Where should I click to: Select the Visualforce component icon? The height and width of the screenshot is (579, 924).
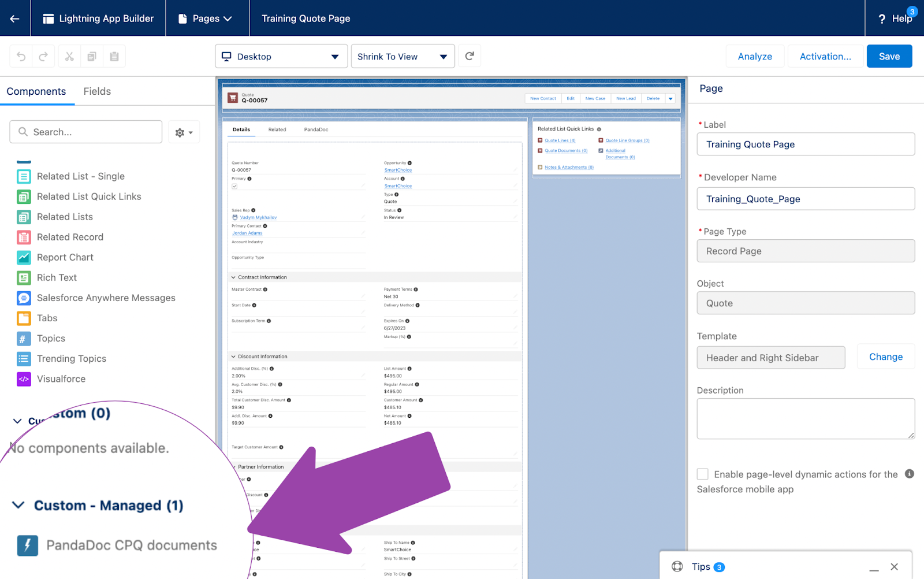pyautogui.click(x=24, y=379)
